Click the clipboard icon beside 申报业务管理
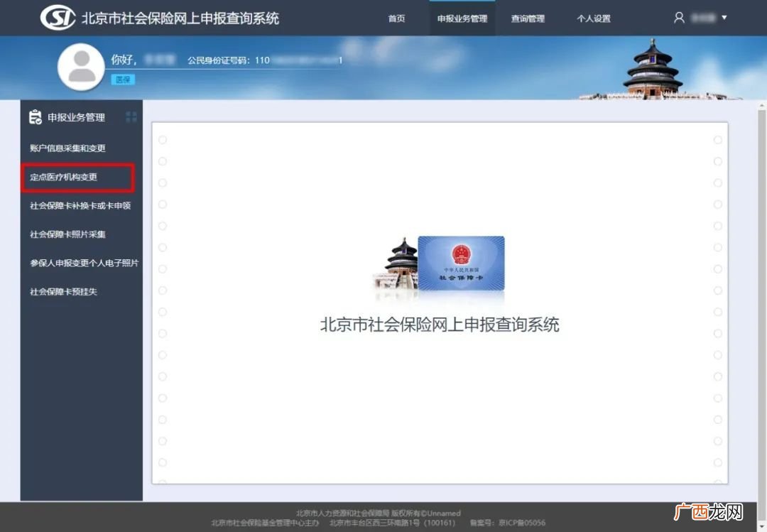This screenshot has height=532, width=767. coord(36,117)
